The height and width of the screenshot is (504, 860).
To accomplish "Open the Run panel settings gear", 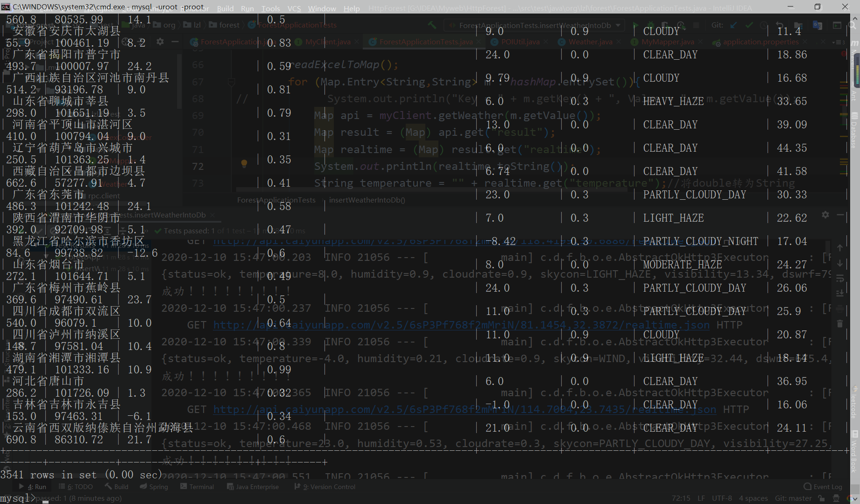I will [825, 215].
